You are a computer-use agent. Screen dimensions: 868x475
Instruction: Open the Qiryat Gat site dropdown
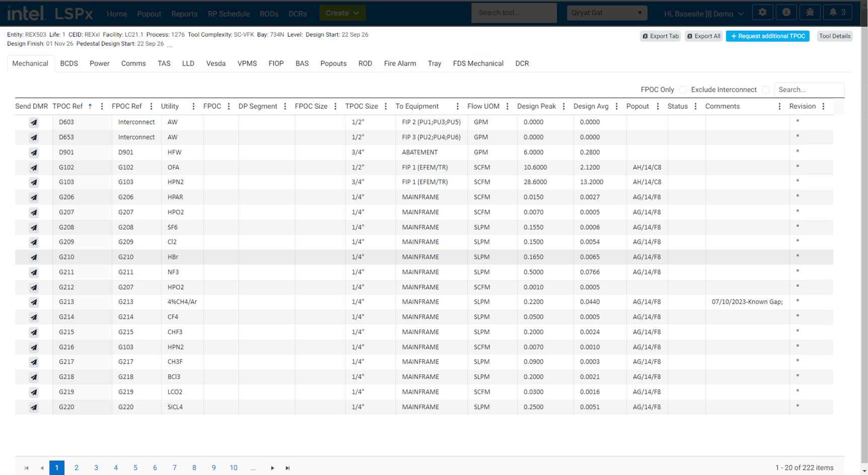click(606, 13)
